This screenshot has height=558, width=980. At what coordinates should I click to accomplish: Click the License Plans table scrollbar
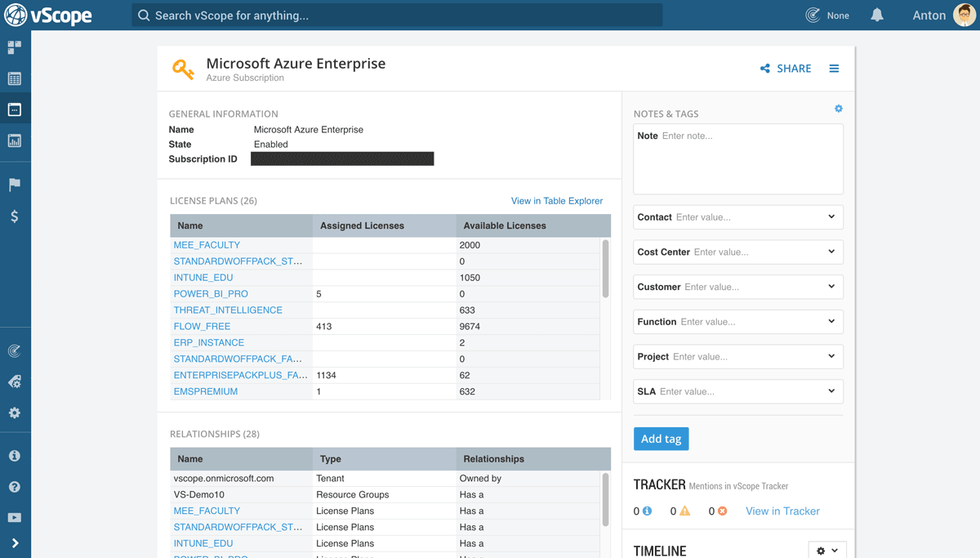[x=605, y=269]
